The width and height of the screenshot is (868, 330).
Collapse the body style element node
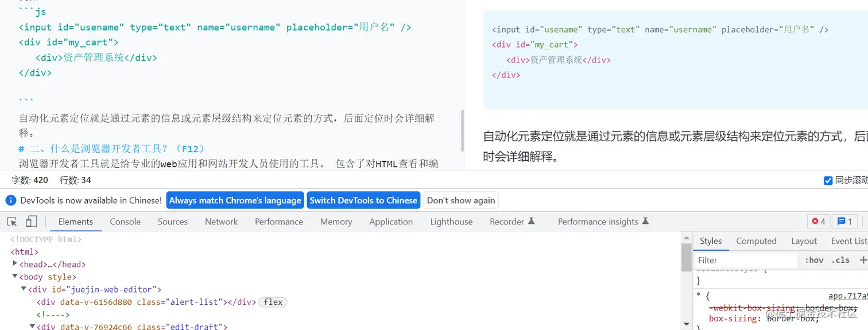15,276
